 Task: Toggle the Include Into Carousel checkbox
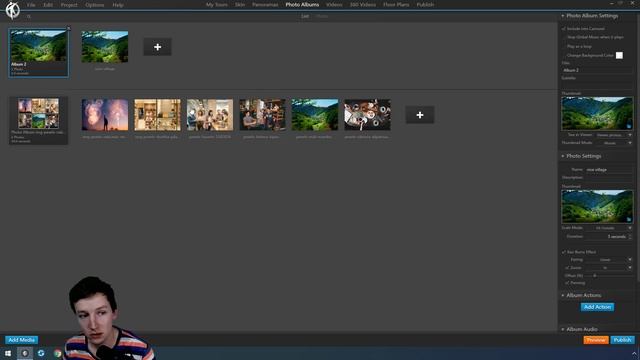click(x=564, y=29)
